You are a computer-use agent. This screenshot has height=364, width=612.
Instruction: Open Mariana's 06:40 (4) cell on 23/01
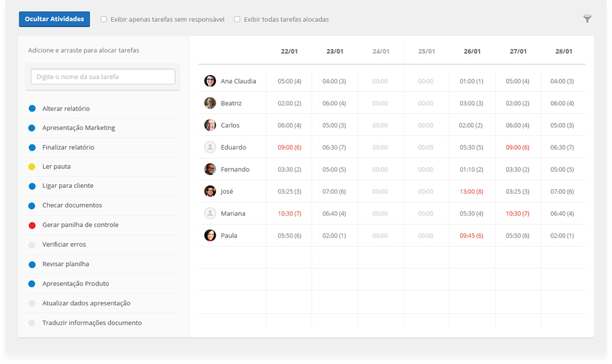point(334,213)
